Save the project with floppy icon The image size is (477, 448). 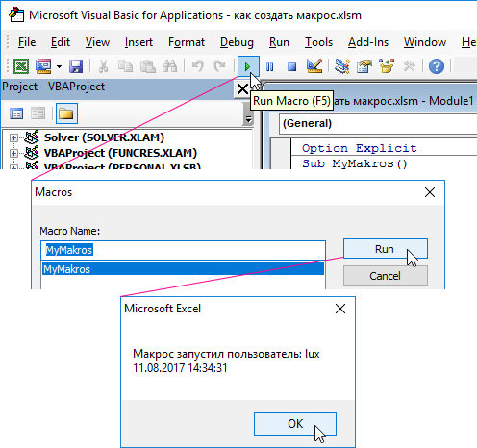(76, 66)
